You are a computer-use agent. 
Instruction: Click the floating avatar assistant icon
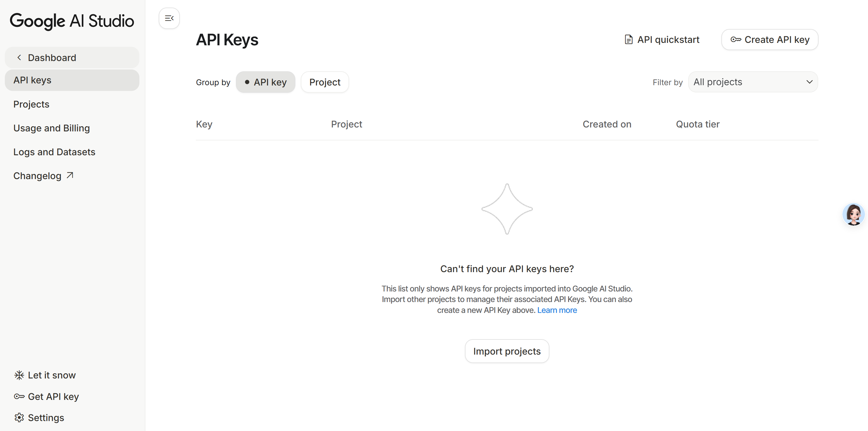pos(853,214)
